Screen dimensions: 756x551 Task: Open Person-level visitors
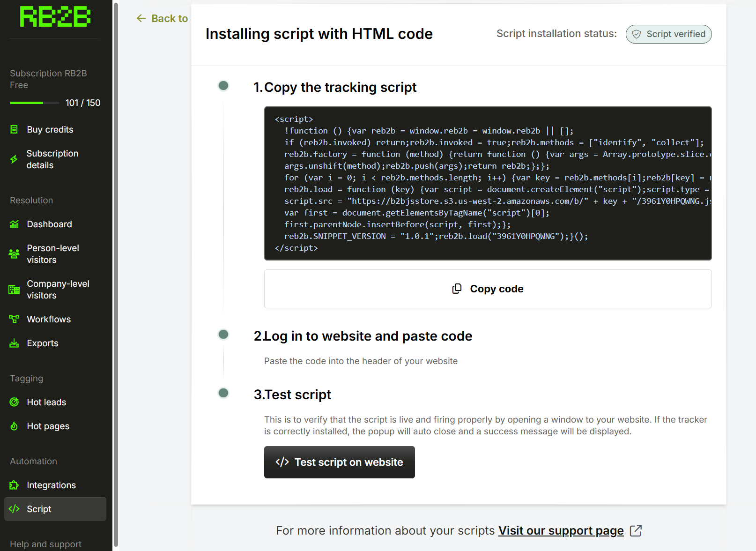click(x=55, y=254)
